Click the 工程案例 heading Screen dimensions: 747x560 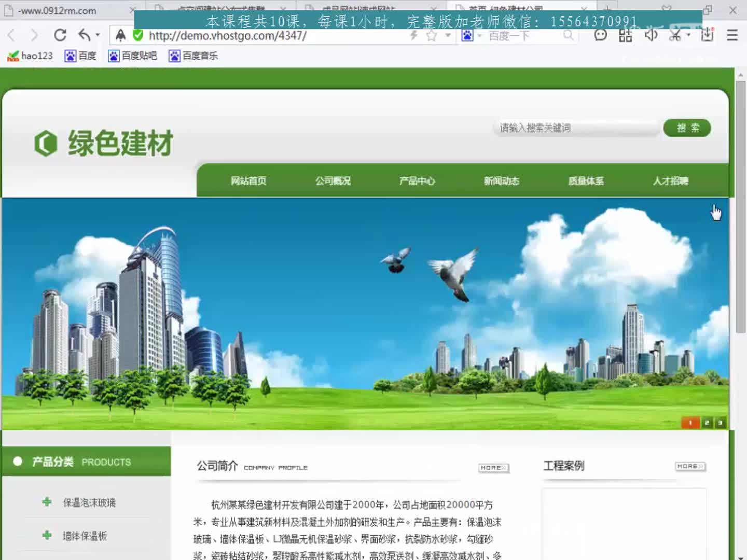(x=564, y=466)
